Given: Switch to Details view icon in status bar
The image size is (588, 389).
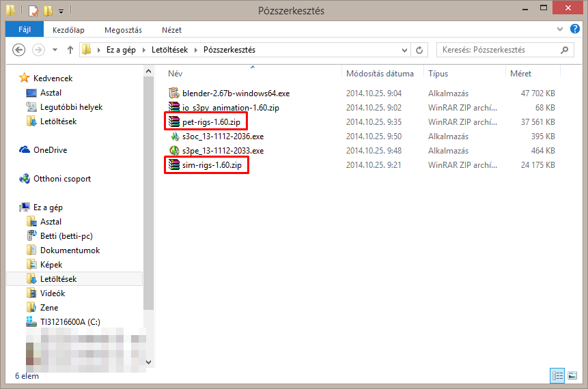Looking at the screenshot, I should coord(557,375).
